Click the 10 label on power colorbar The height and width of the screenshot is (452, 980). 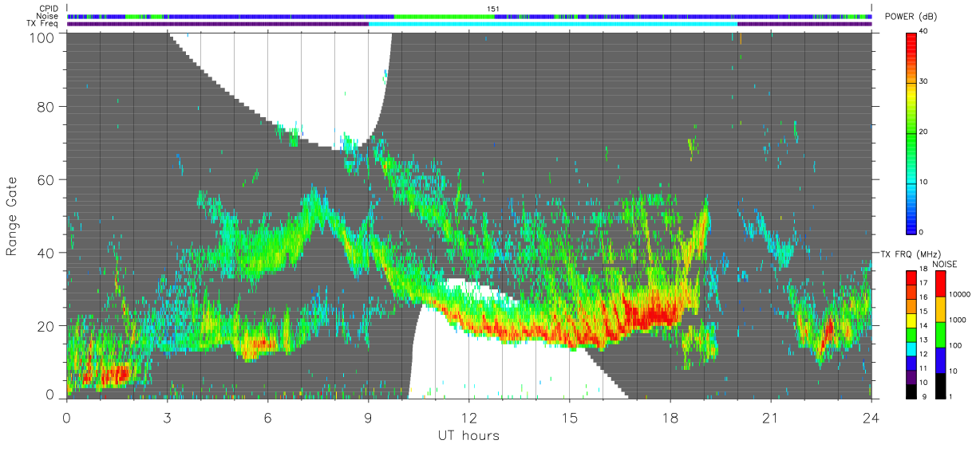pos(923,182)
